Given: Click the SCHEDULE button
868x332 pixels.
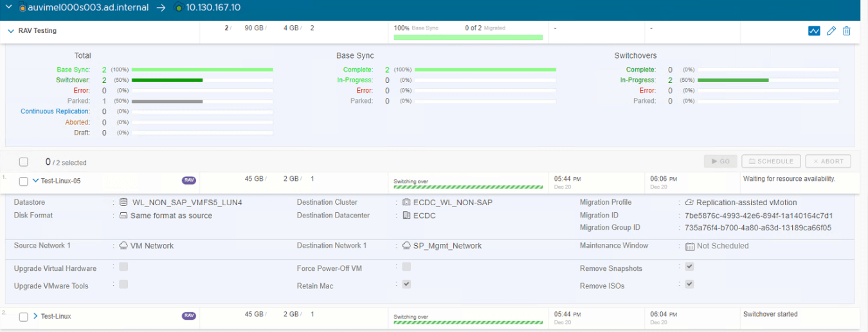Looking at the screenshot, I should [771, 161].
